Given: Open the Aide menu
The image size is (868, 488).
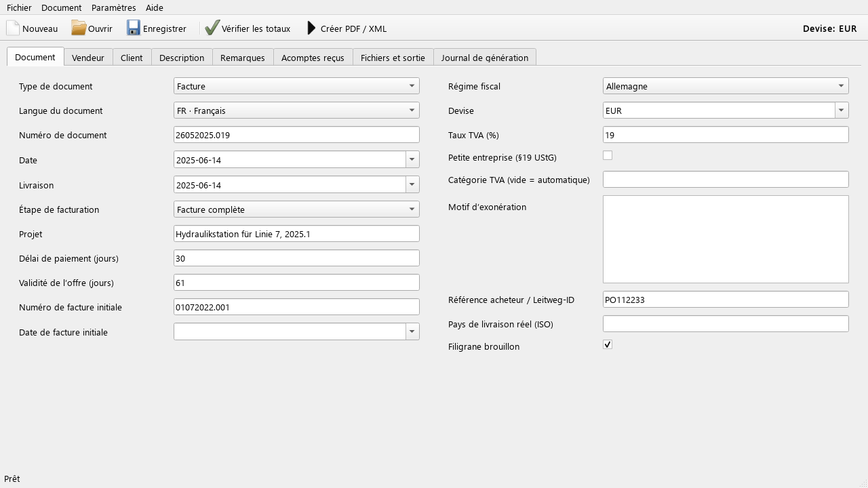Looking at the screenshot, I should point(155,7).
